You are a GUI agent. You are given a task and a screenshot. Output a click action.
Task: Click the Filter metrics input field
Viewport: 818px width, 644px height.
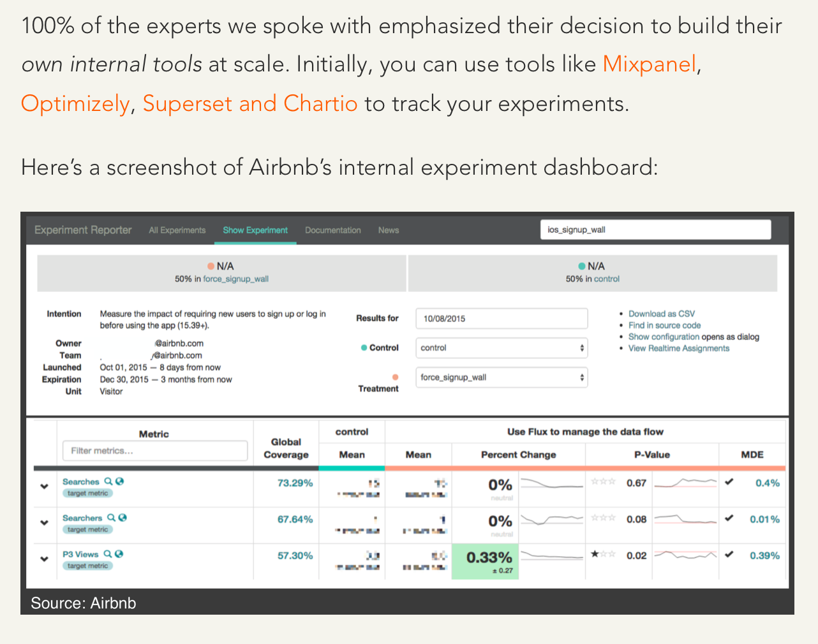pyautogui.click(x=155, y=451)
